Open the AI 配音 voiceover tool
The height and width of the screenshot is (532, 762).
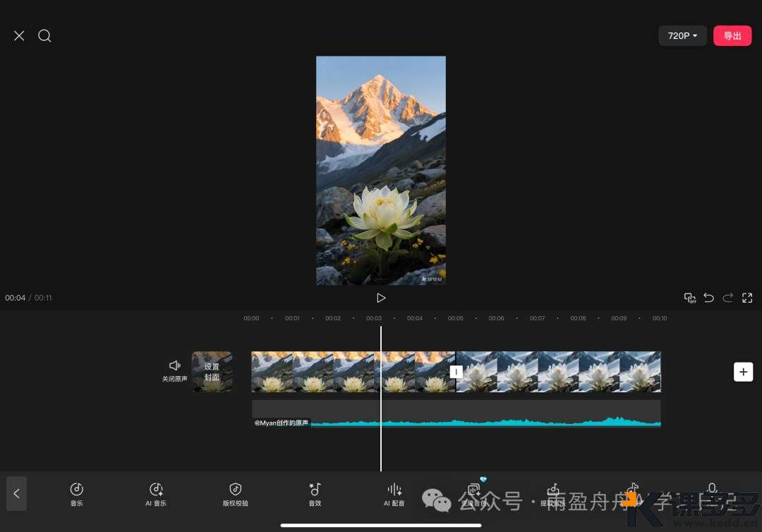(394, 494)
